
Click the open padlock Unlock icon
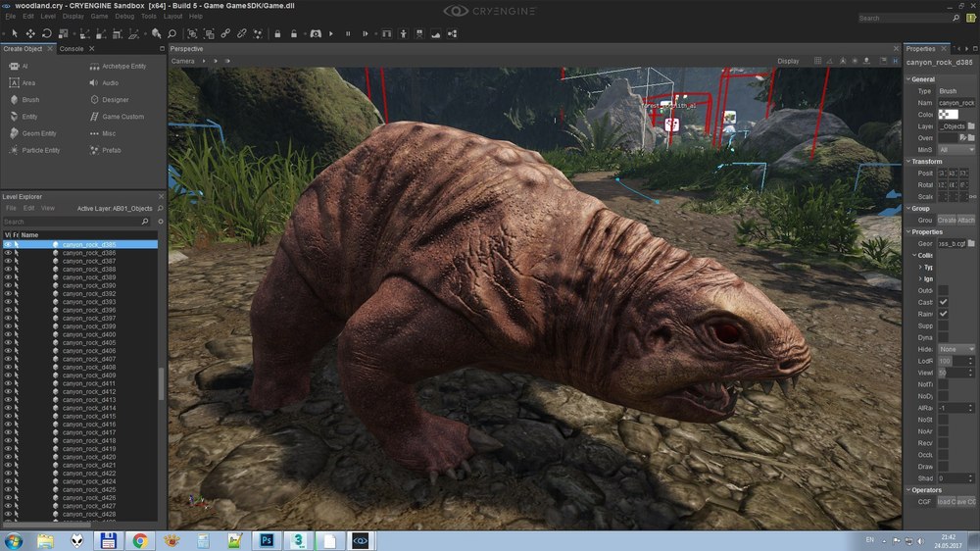294,33
